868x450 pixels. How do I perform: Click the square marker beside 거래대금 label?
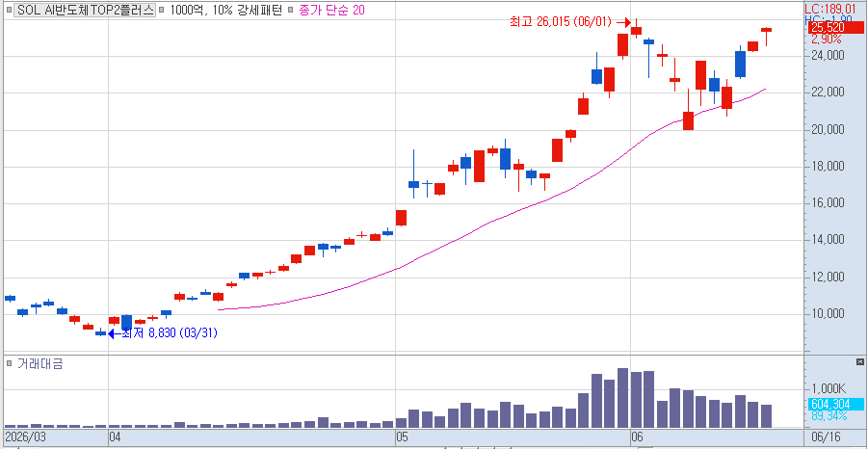pyautogui.click(x=9, y=363)
